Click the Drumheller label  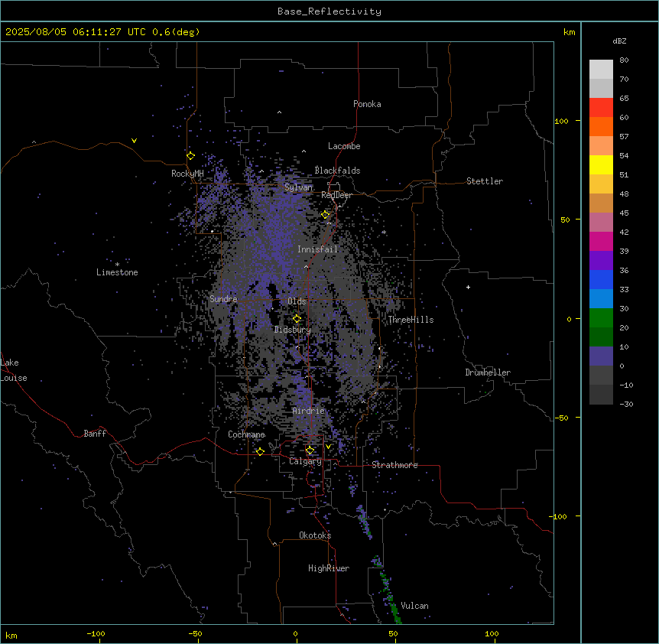488,372
